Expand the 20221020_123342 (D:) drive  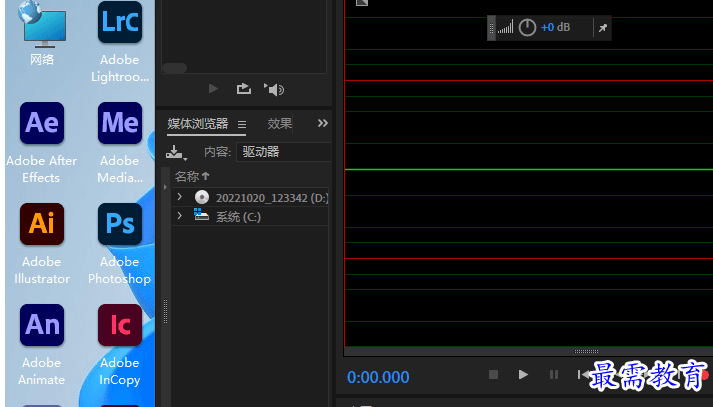tap(180, 197)
